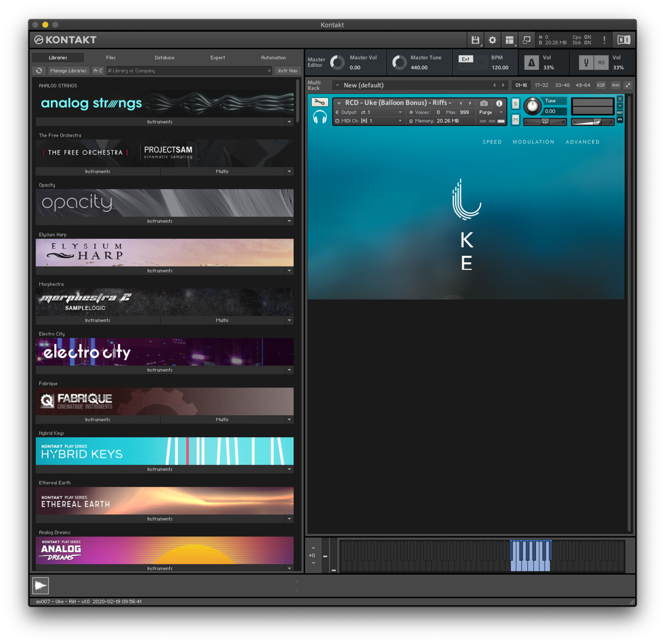Load next instrument preset arrow

click(470, 103)
